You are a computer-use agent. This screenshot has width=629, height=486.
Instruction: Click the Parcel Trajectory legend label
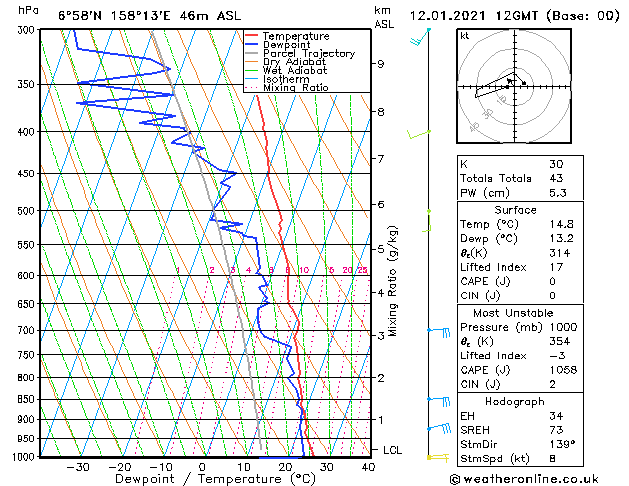point(309,53)
